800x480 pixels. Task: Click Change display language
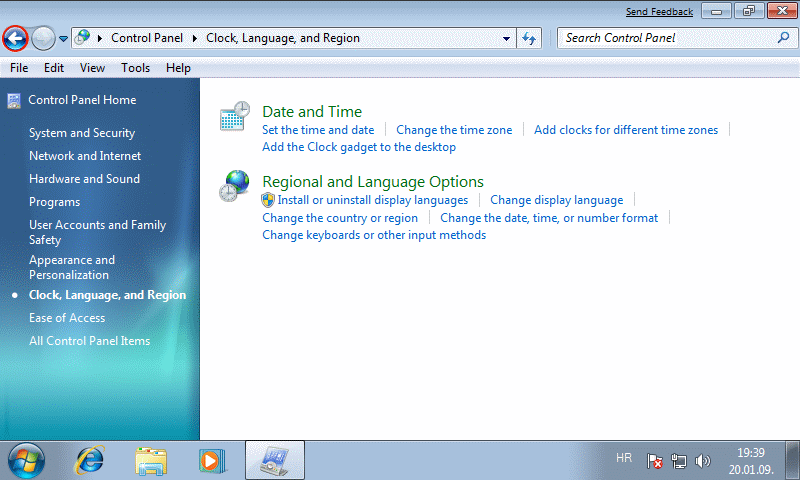(557, 200)
